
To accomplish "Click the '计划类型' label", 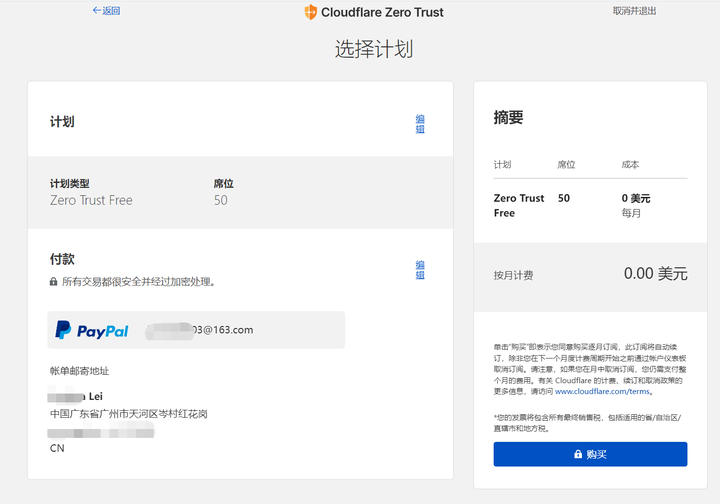I will 69,184.
